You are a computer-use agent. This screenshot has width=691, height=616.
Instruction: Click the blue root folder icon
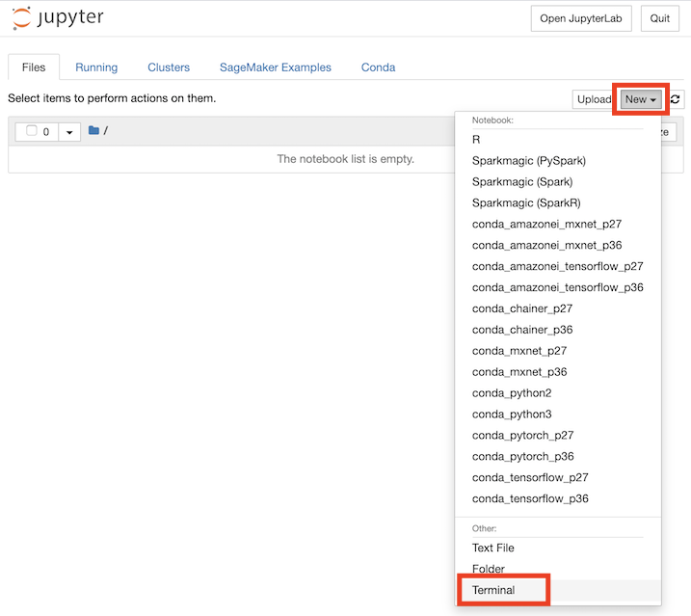(x=93, y=130)
